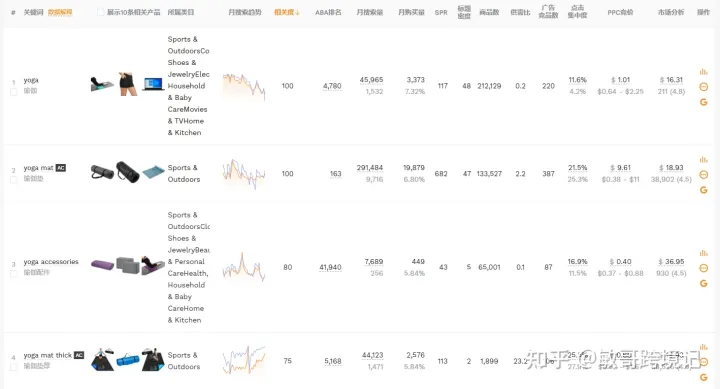
Task: Click product count value 212,129
Action: pyautogui.click(x=489, y=86)
